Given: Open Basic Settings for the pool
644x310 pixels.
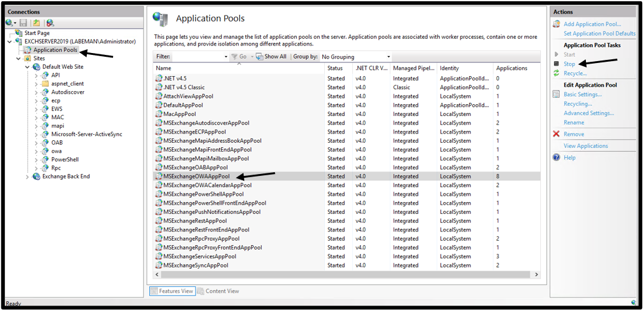Looking at the screenshot, I should click(582, 94).
